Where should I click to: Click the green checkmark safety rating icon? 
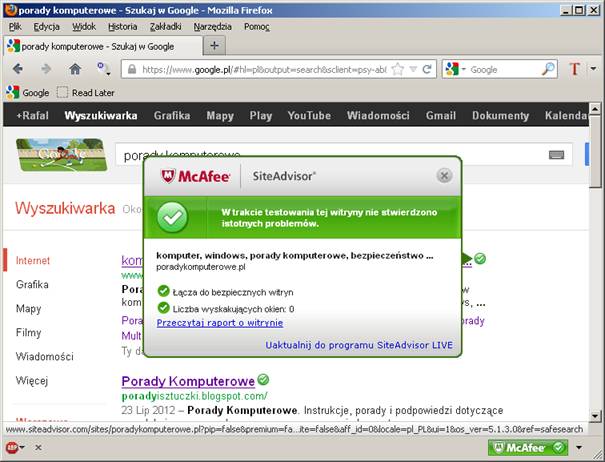coord(172,217)
